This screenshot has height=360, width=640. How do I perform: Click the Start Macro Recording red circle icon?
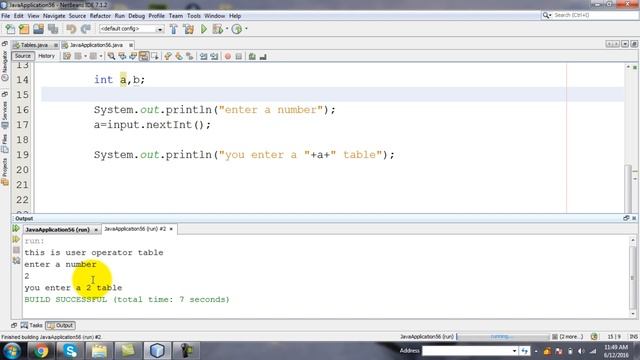point(228,56)
